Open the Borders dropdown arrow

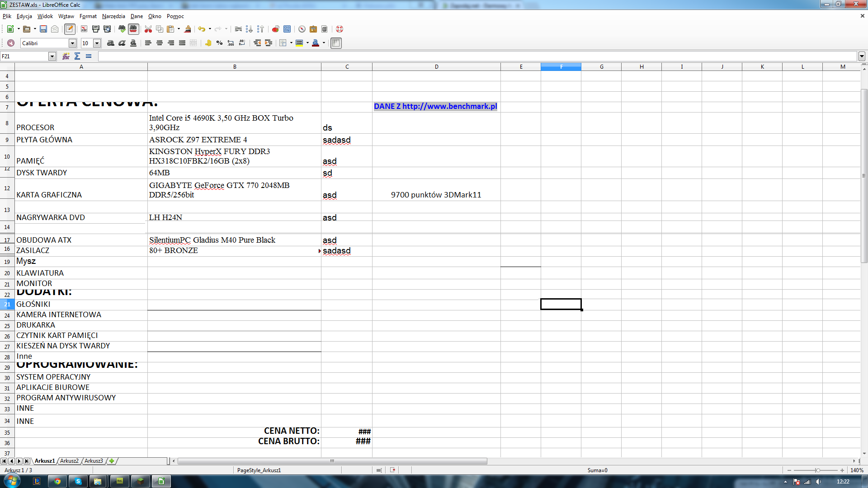[x=291, y=43]
